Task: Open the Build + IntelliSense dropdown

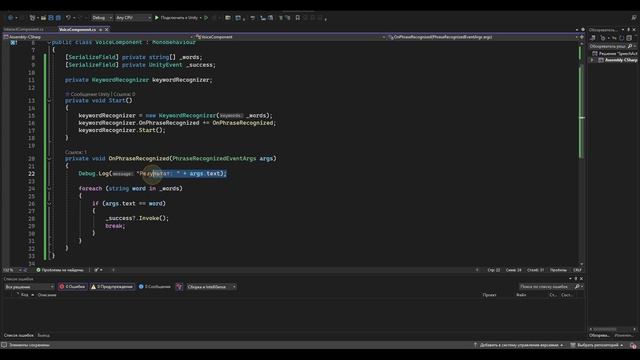Action: pyautogui.click(x=211, y=287)
